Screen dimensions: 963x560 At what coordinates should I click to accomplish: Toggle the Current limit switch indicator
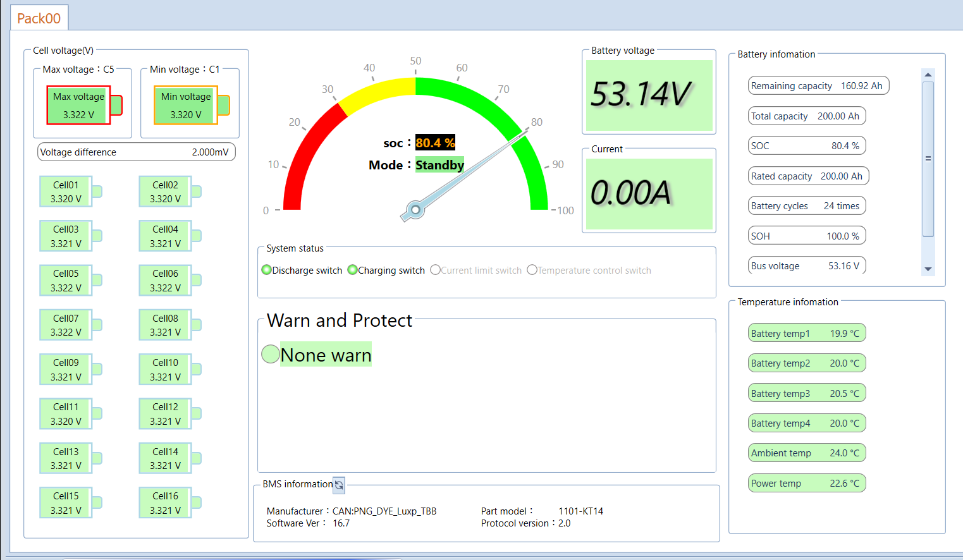(x=435, y=270)
